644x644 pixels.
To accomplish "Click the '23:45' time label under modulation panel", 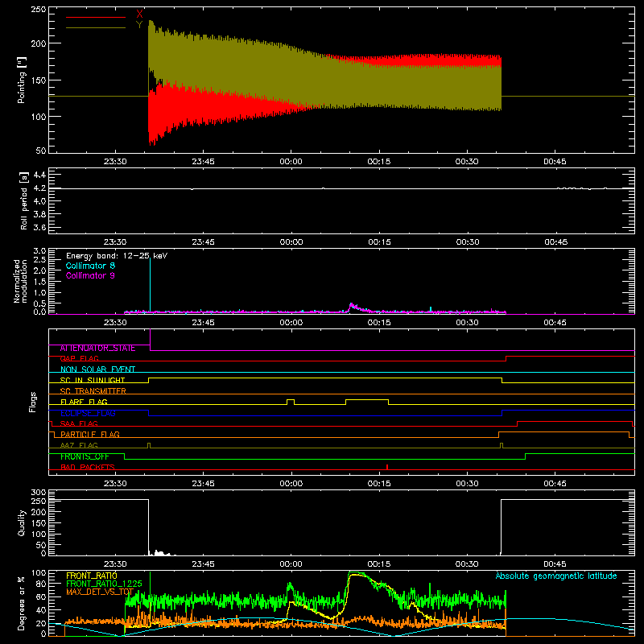I will [x=204, y=323].
